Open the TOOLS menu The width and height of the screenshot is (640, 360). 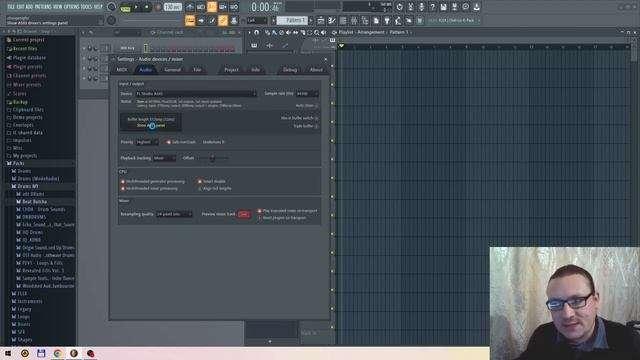[x=86, y=7]
